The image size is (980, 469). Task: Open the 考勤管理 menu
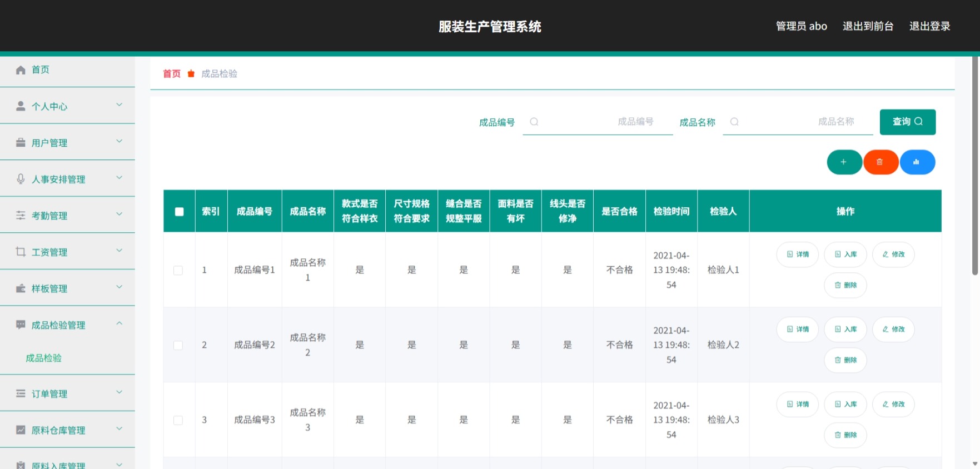point(67,216)
